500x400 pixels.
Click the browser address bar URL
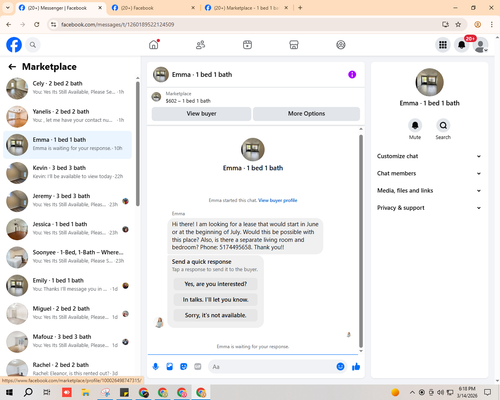click(117, 24)
